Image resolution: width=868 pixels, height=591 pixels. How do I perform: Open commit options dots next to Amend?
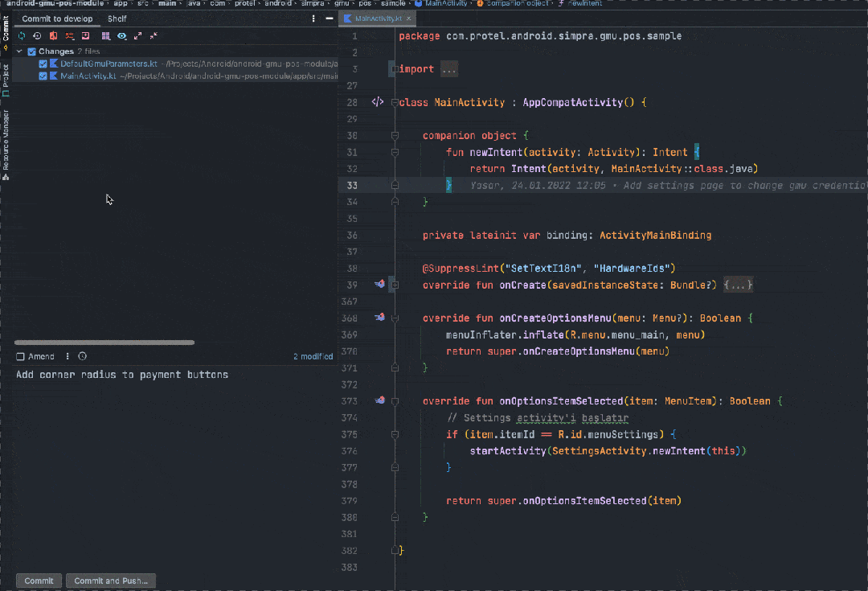[68, 356]
